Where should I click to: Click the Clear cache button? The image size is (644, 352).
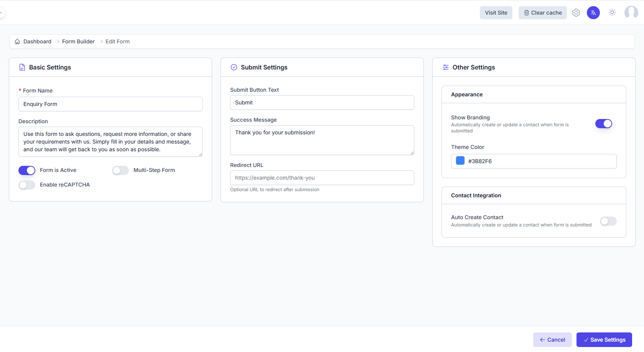point(542,13)
